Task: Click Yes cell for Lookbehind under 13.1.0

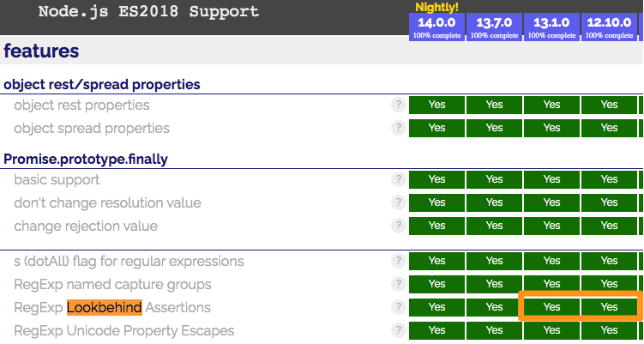Action: pos(551,307)
